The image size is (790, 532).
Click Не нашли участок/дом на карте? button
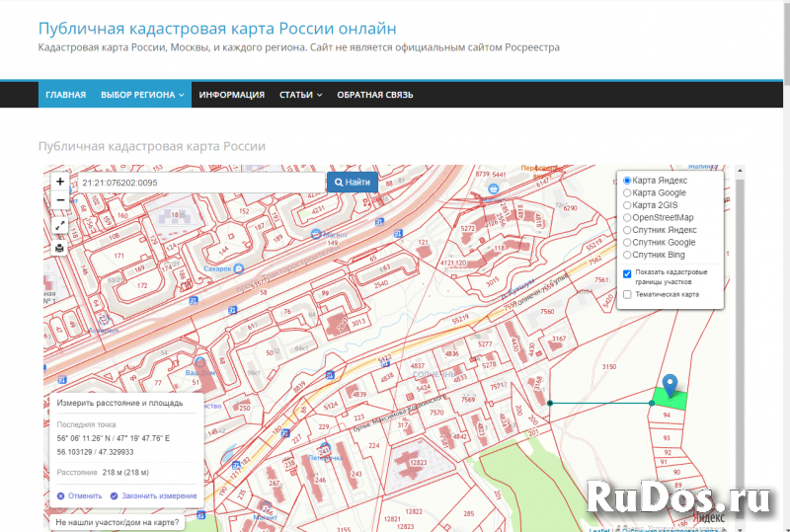[118, 522]
